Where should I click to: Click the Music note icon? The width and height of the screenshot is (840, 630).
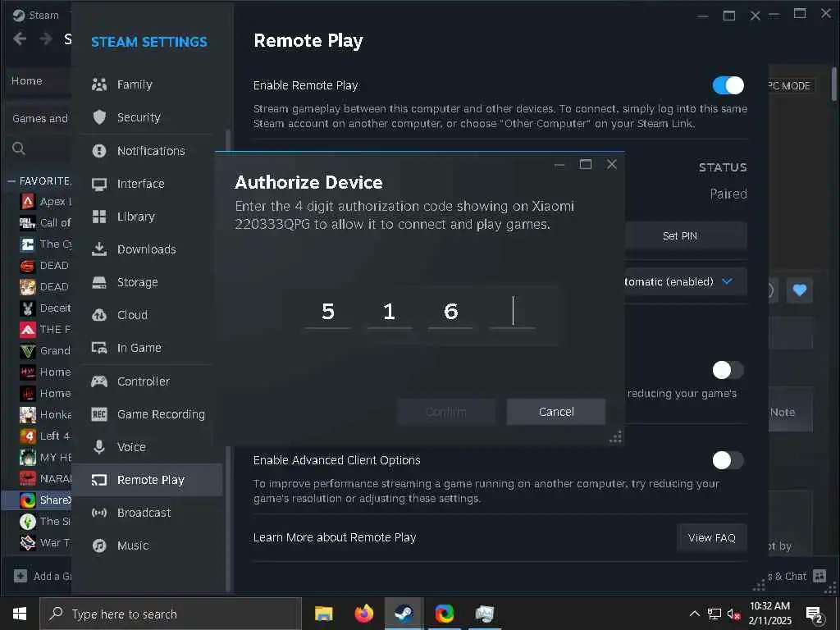[99, 546]
